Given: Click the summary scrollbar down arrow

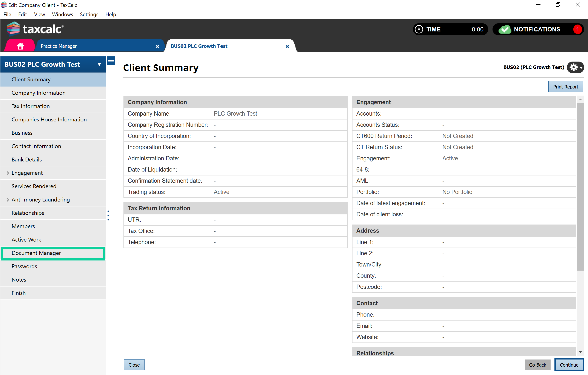Looking at the screenshot, I should tap(580, 352).
